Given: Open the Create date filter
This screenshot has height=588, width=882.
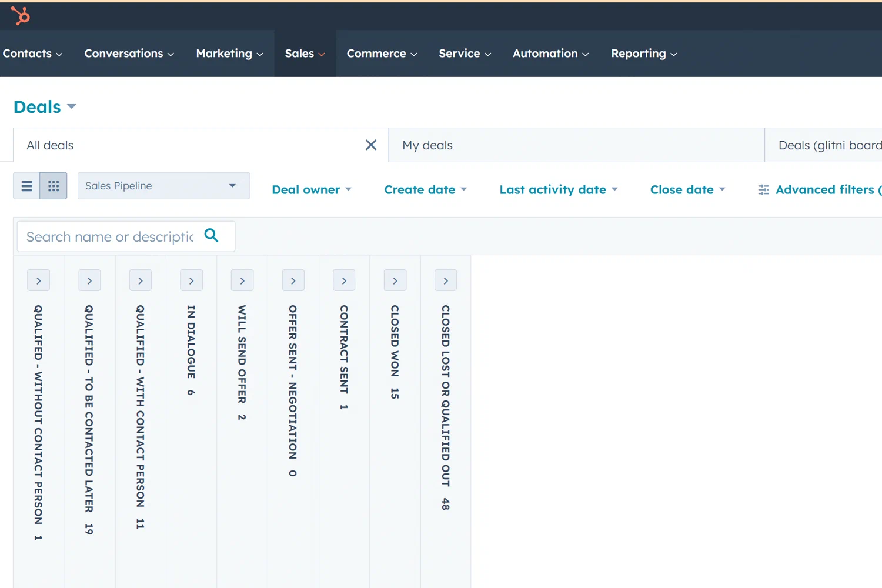Looking at the screenshot, I should (x=425, y=189).
